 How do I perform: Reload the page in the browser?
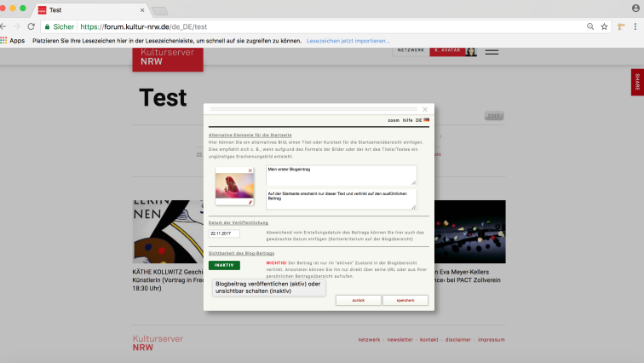[x=31, y=26]
